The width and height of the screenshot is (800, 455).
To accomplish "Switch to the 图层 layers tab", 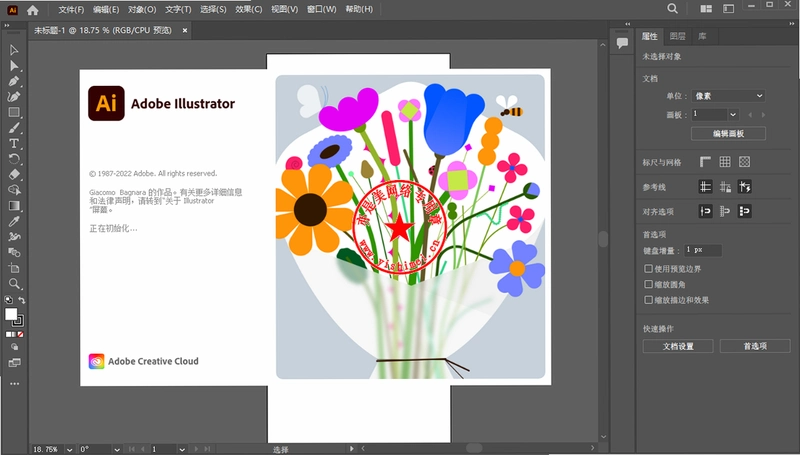I will [677, 36].
